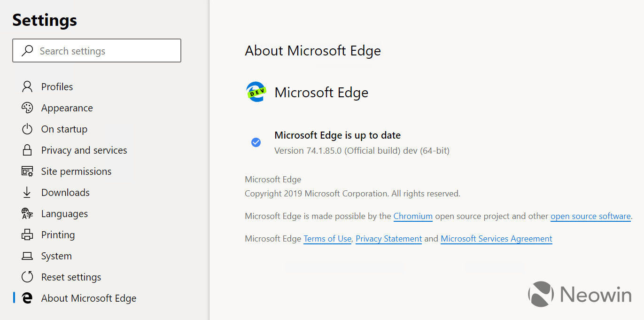Click the blue up-to-date checkmark icon

point(256,142)
